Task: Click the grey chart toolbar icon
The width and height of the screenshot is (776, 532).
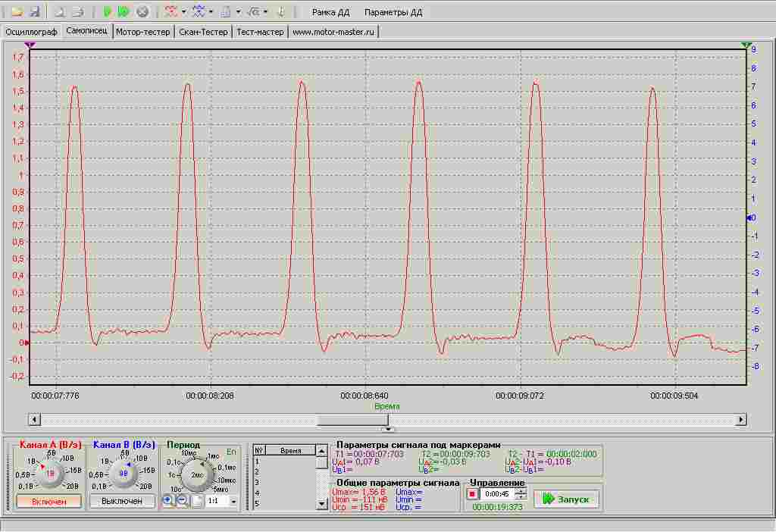Action: point(226,12)
